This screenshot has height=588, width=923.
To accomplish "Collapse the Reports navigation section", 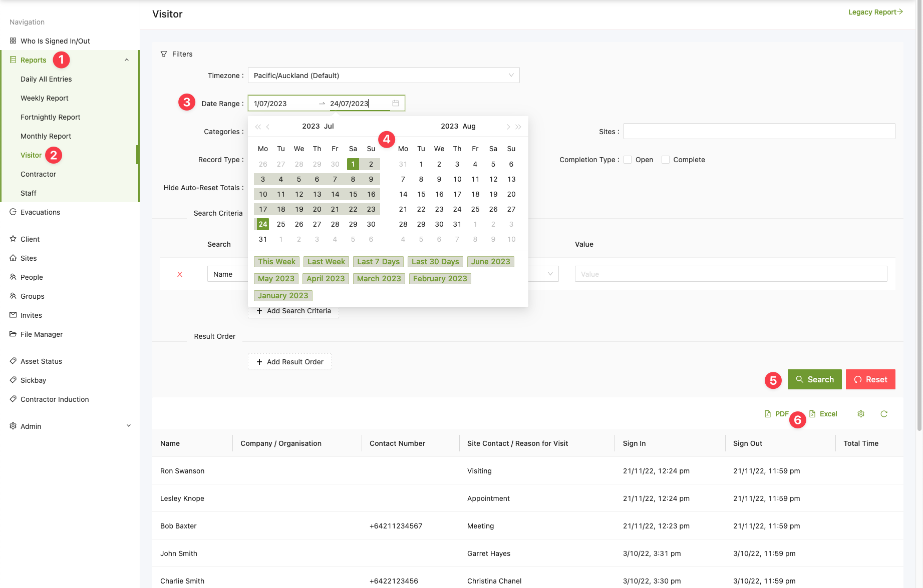I will click(x=127, y=60).
